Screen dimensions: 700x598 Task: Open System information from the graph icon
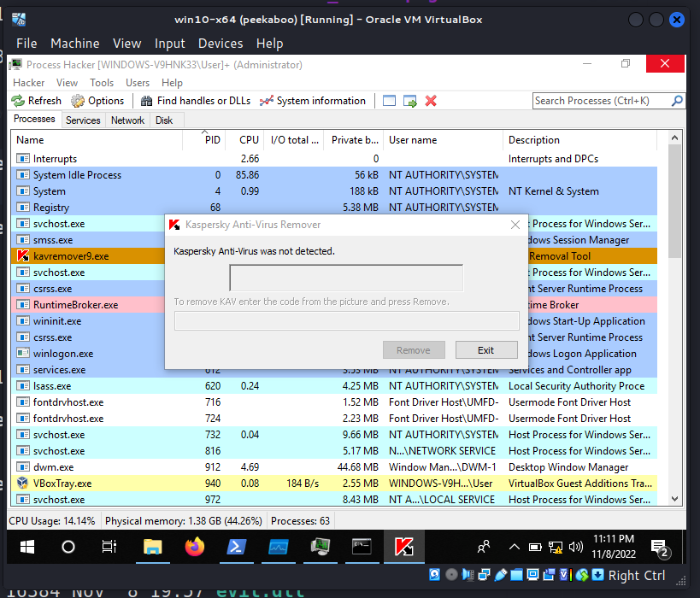coord(267,101)
